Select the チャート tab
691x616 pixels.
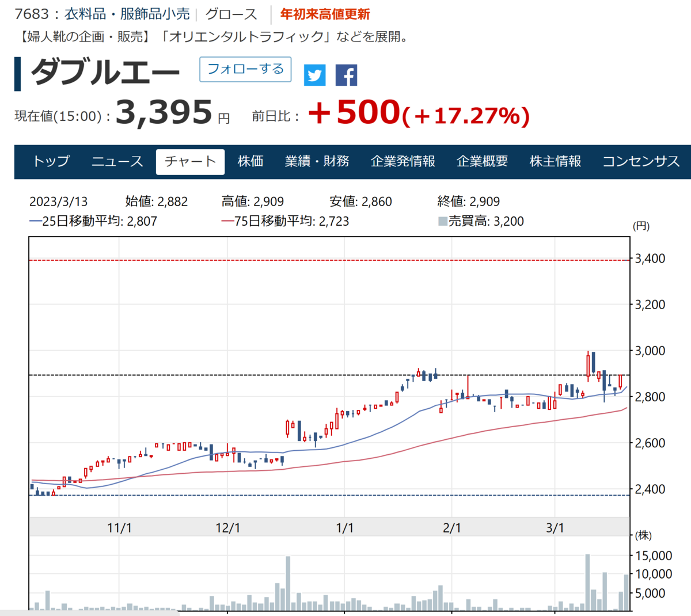pyautogui.click(x=190, y=161)
